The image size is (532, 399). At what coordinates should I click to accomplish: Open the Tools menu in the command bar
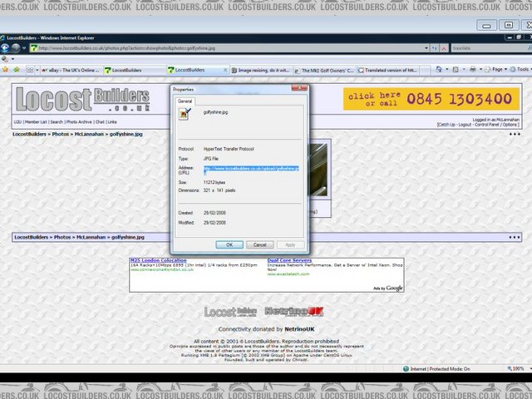tap(521, 70)
